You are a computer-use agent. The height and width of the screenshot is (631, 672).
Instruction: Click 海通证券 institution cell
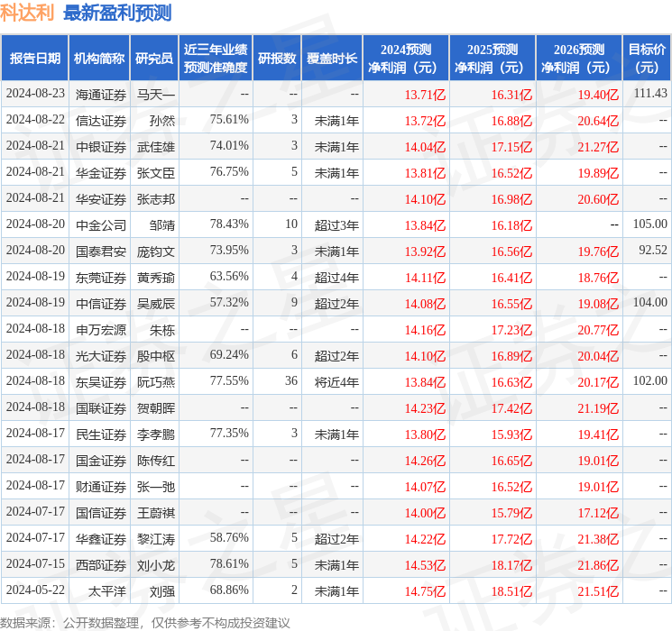(101, 95)
